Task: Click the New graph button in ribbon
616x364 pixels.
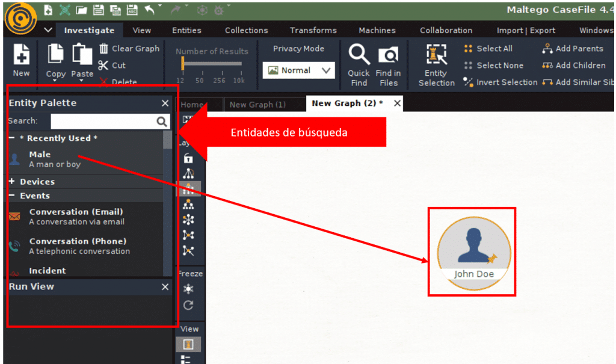Action: click(x=21, y=60)
